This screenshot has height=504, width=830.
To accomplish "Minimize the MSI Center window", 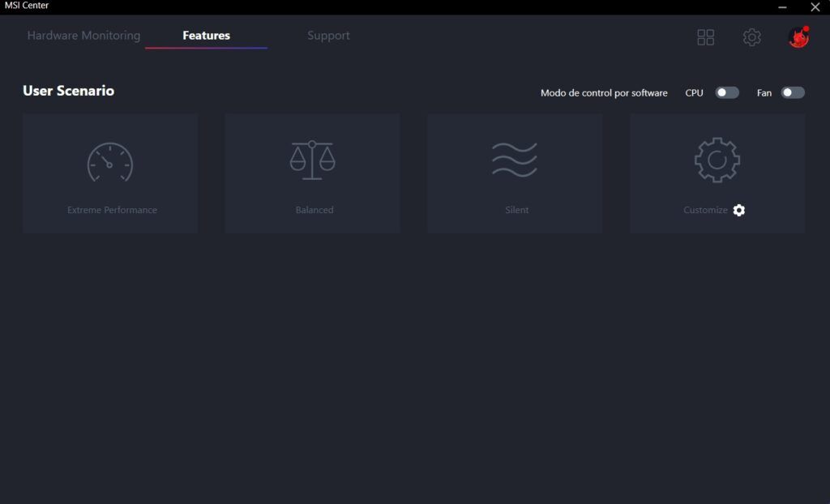I will (x=782, y=6).
